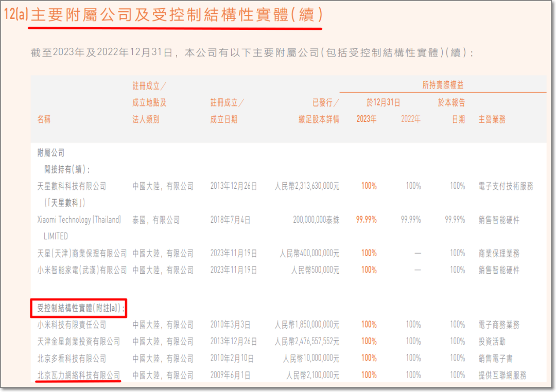Select underlined company 北京瓦力網絡科技有限公司
The width and height of the screenshot is (556, 392).
pyautogui.click(x=79, y=376)
